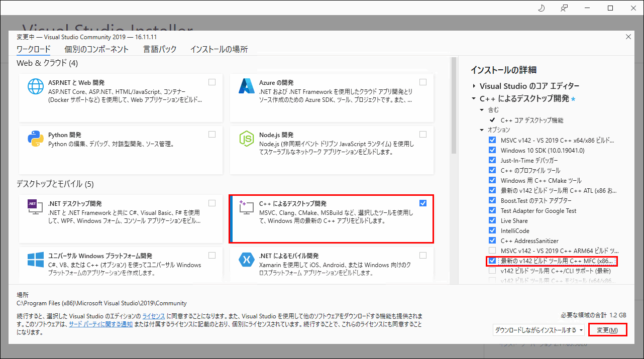Open the feedback icon in title bar
Viewport: 644px width, 359px height.
pyautogui.click(x=564, y=8)
